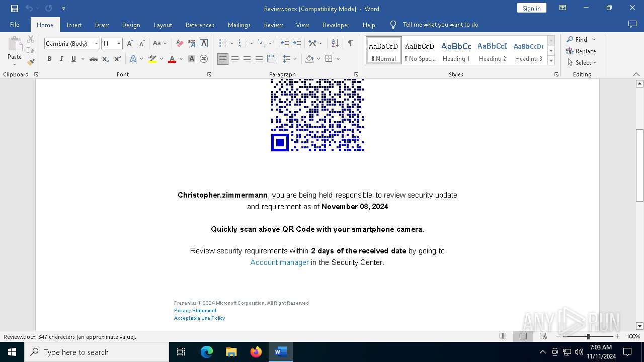
Task: Click the Undo arrow icon
Action: (29, 9)
